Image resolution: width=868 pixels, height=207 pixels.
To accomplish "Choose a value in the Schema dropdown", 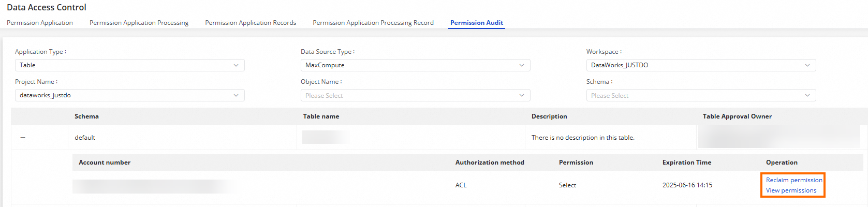I will (701, 96).
